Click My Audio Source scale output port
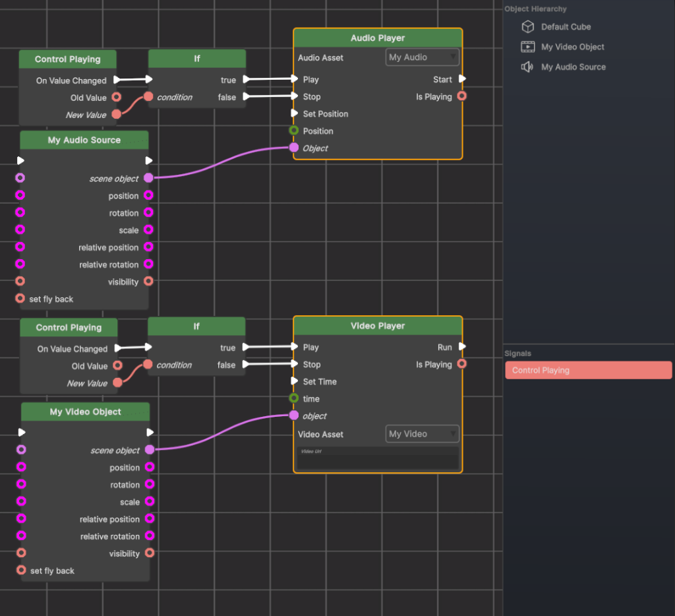 point(148,230)
